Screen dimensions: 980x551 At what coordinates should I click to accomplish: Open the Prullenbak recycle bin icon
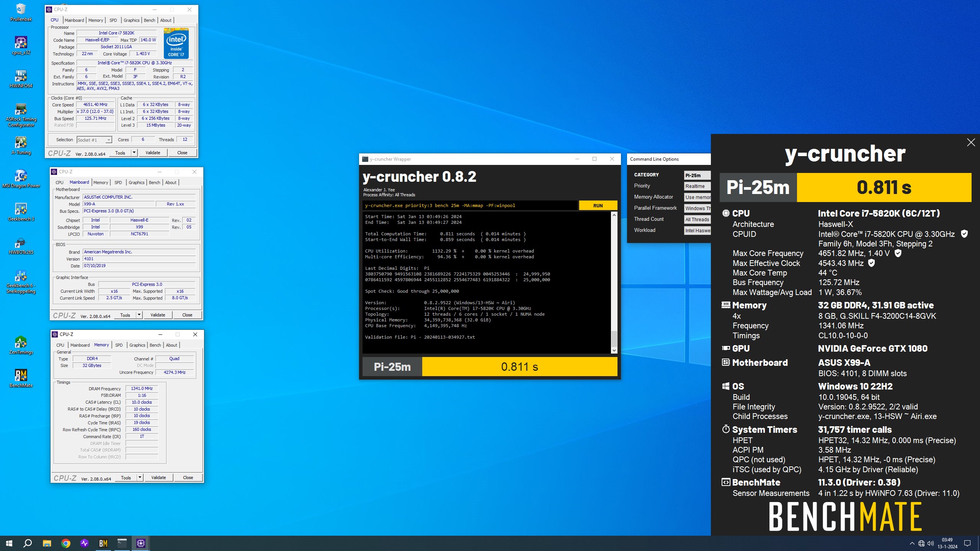click(21, 12)
